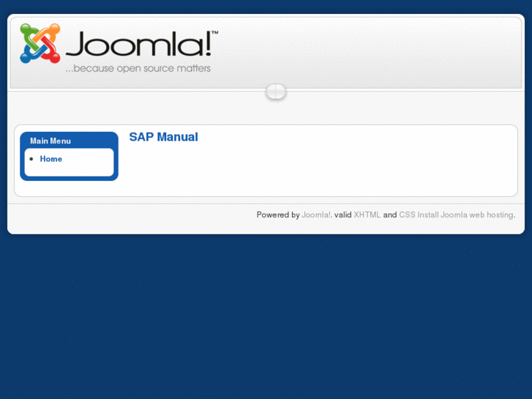
Task: Open the CSS validation link
Action: pyautogui.click(x=407, y=215)
